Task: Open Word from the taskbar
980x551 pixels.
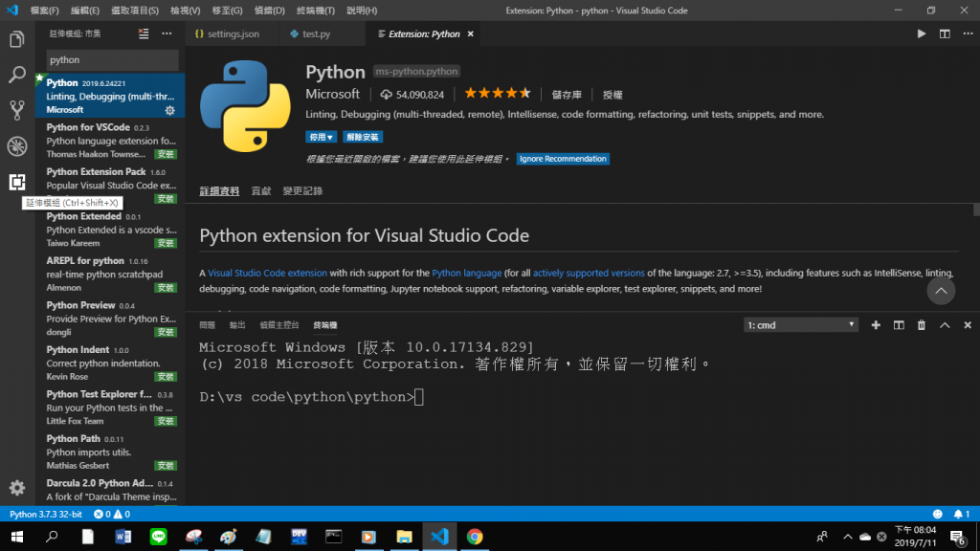Action: [123, 537]
